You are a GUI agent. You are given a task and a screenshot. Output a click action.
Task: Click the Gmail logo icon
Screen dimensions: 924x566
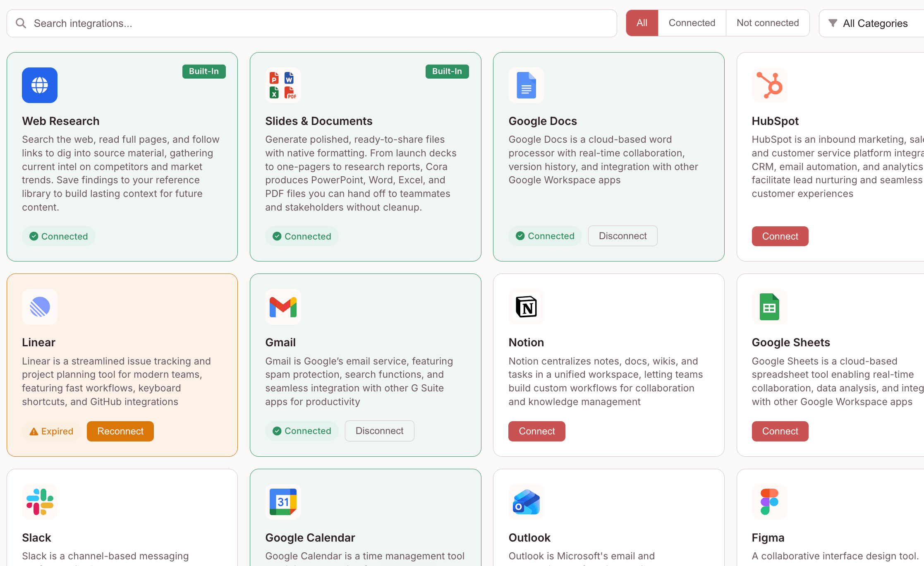click(x=283, y=307)
